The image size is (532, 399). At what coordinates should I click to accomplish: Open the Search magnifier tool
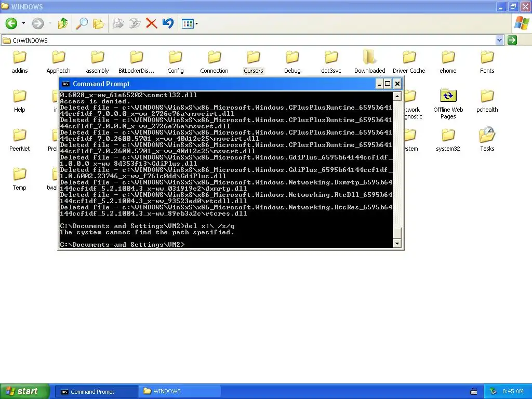point(82,23)
